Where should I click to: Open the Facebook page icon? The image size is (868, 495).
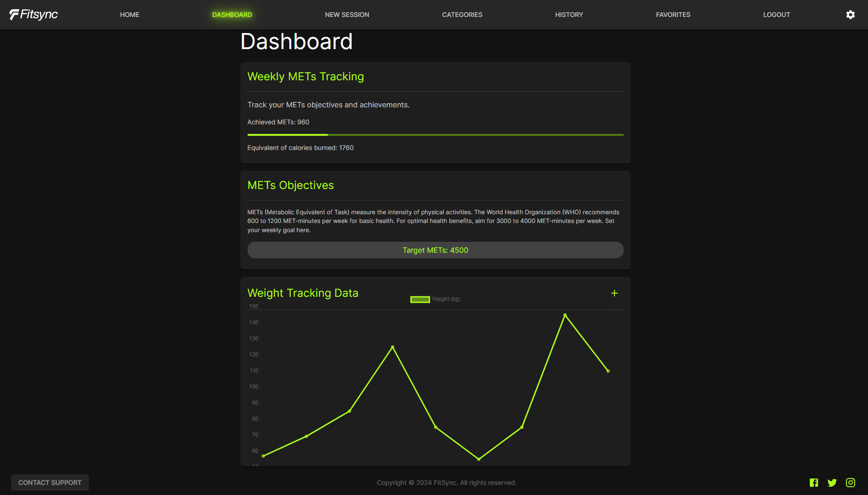[x=814, y=483]
